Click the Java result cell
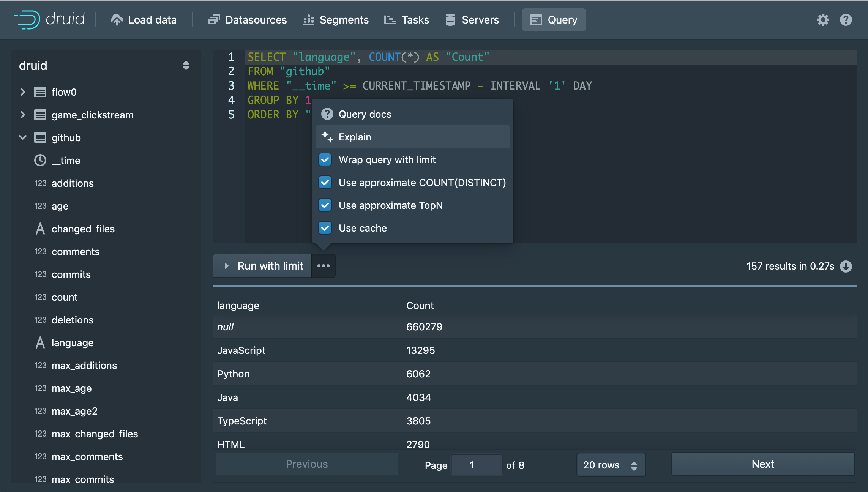Screen dimensions: 868x492 (307, 397)
